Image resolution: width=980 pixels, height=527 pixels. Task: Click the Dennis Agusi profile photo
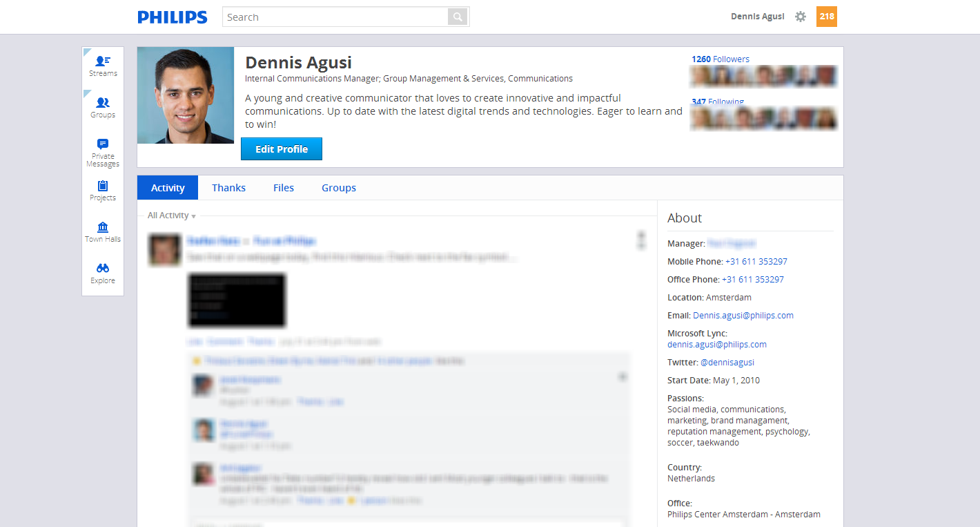[186, 95]
